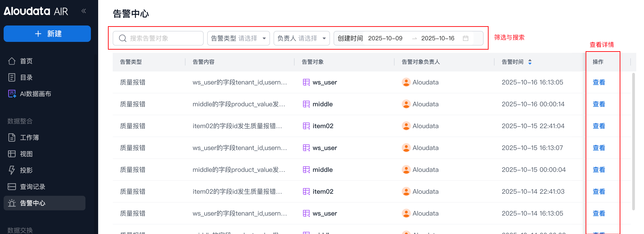
Task: Click table icon beside first ws_user
Action: 306,82
